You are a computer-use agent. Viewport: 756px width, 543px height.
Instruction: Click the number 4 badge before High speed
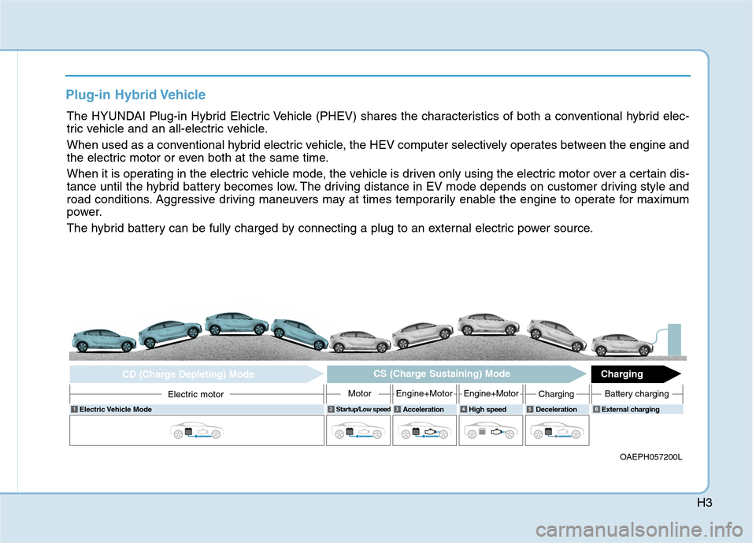click(x=463, y=409)
